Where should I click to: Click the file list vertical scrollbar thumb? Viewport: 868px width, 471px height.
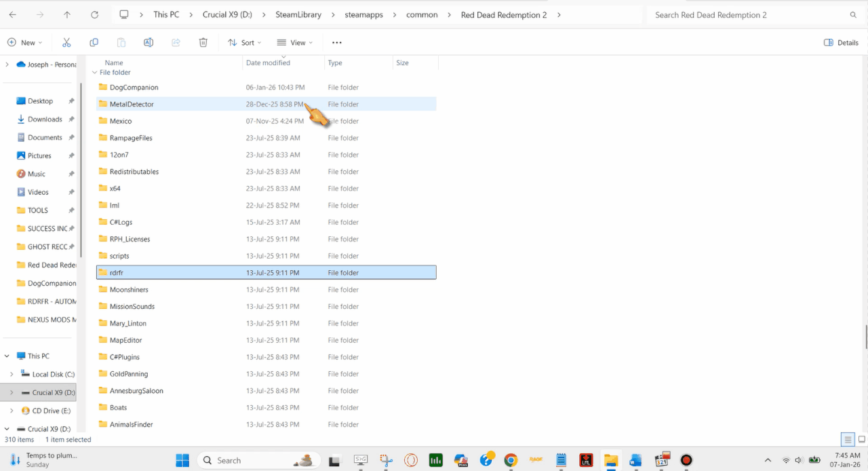pyautogui.click(x=865, y=336)
